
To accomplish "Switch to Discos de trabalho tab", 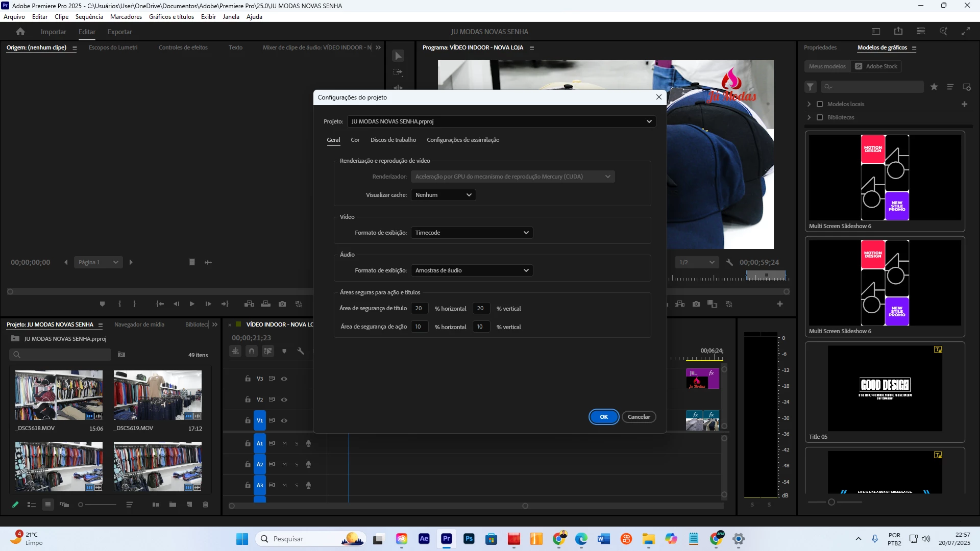I will pyautogui.click(x=393, y=140).
